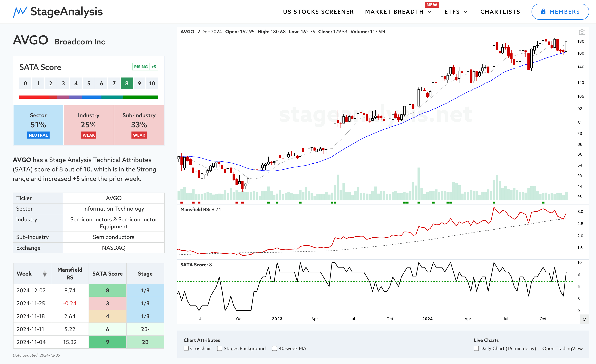Click SATA score 9 table cell
This screenshot has width=596, height=364.
coord(107,342)
